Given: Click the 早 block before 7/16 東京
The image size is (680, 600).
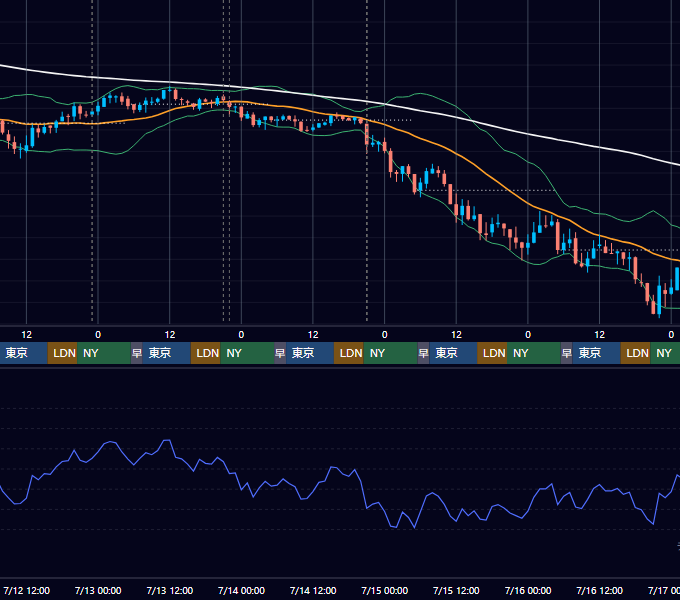Looking at the screenshot, I should (x=567, y=353).
